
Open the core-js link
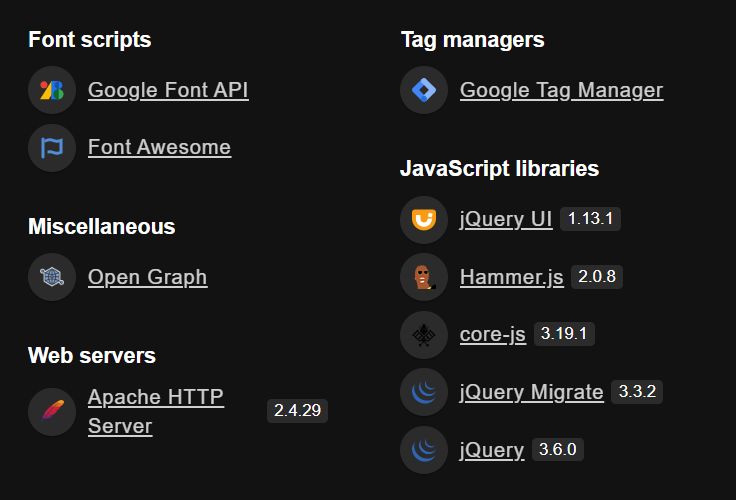492,334
